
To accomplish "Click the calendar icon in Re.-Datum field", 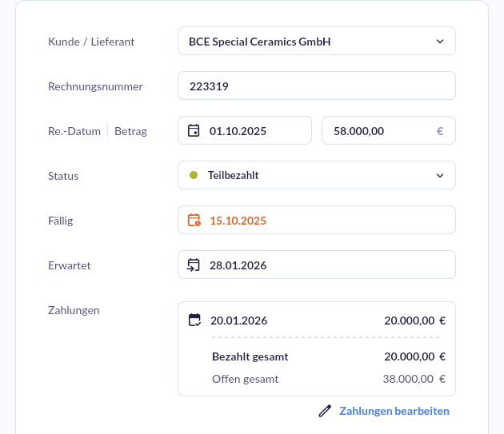I will 194,130.
